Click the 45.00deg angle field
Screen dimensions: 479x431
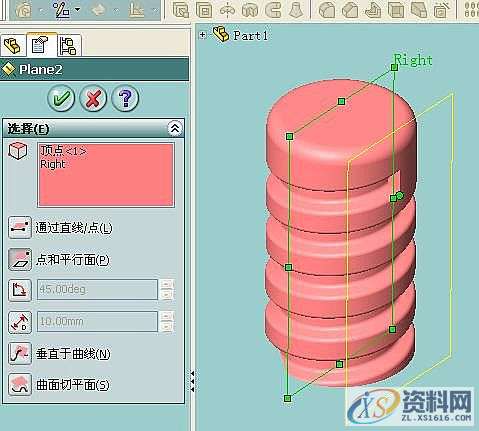tap(97, 289)
